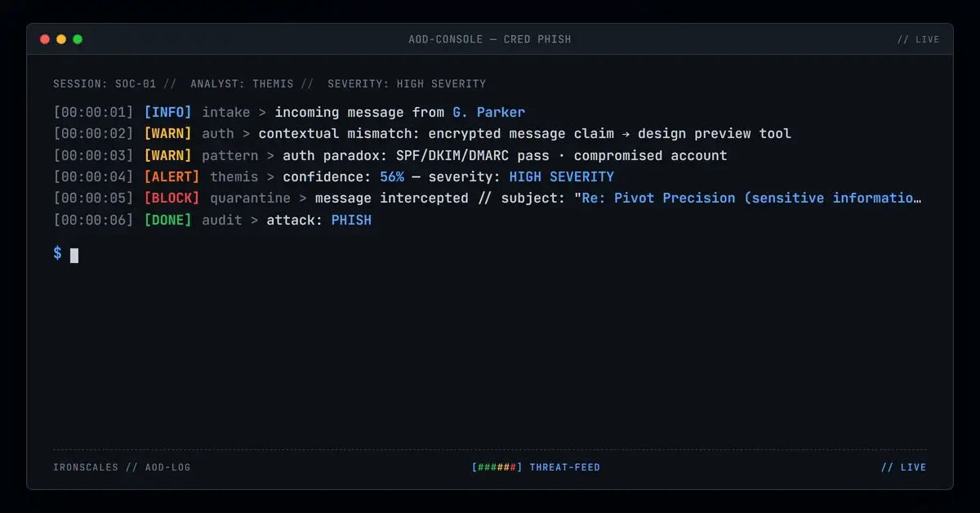Viewport: 980px width, 513px height.
Task: Click the IRONSCALES // AOD-LOG footer text
Action: (122, 467)
